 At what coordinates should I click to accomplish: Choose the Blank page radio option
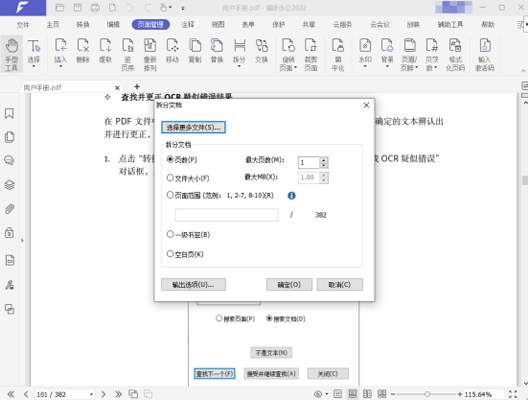(x=170, y=254)
